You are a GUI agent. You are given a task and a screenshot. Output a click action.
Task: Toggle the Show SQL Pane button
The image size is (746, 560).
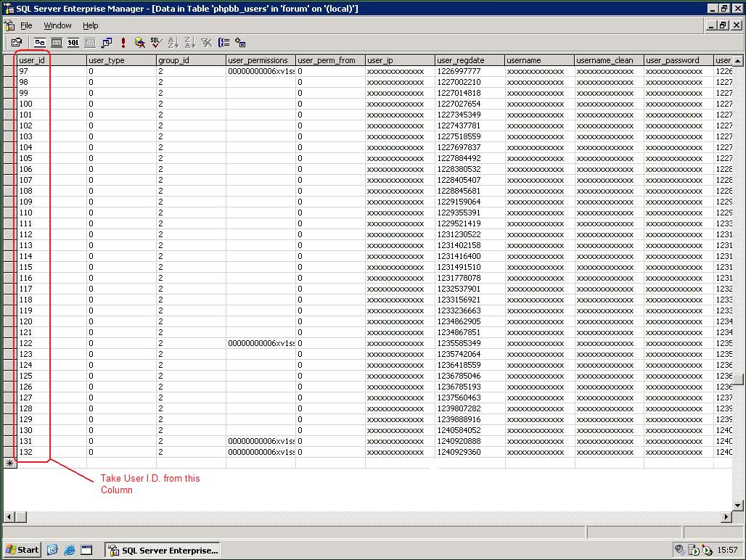click(x=73, y=43)
